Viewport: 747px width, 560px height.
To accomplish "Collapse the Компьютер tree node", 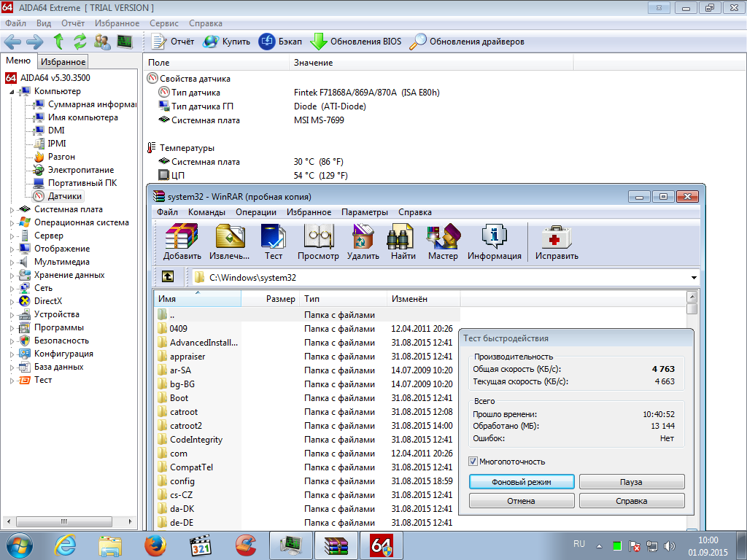I will [x=12, y=91].
